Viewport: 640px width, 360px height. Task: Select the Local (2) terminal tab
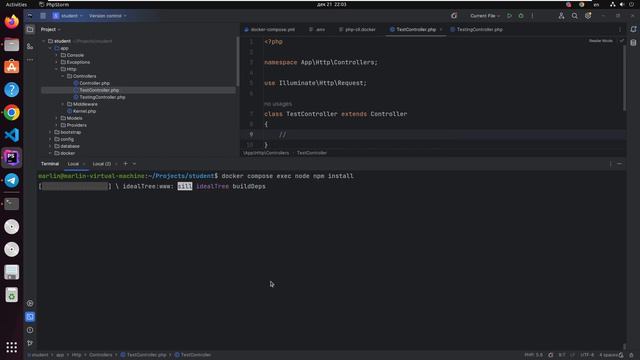click(x=102, y=164)
